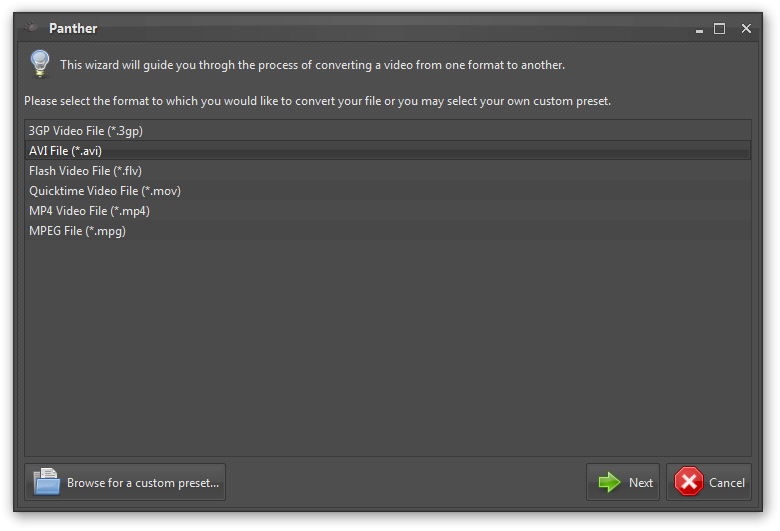This screenshot has width=780, height=531.
Task: Click the Cancel button label
Action: pyautogui.click(x=727, y=483)
